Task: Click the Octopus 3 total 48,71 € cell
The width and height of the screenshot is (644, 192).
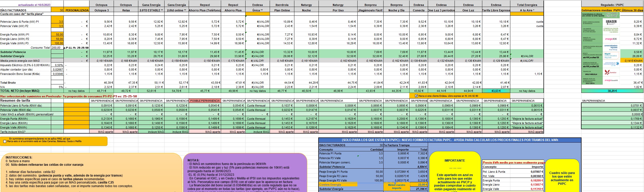Action: click(102, 91)
